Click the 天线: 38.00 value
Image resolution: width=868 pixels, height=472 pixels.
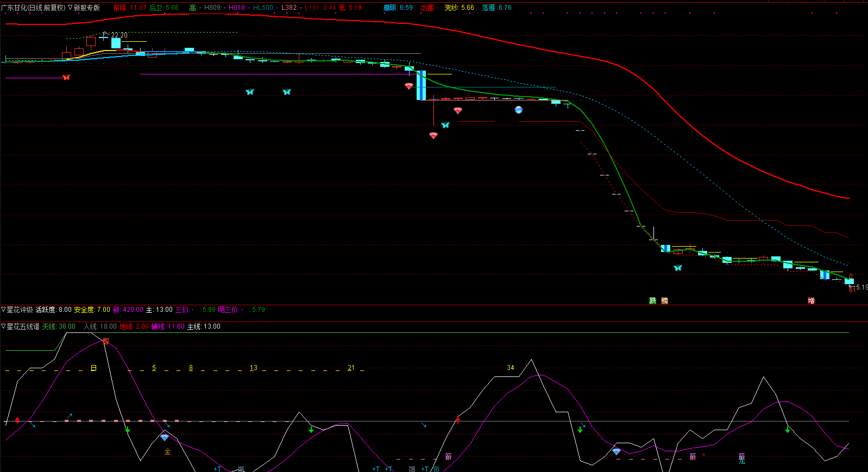59,326
